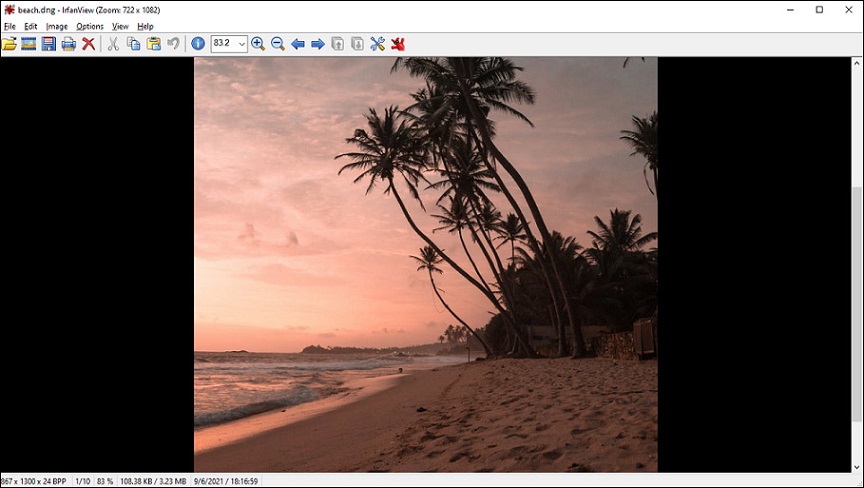The height and width of the screenshot is (488, 864).
Task: Click the Cut scissors icon
Action: pyautogui.click(x=113, y=44)
